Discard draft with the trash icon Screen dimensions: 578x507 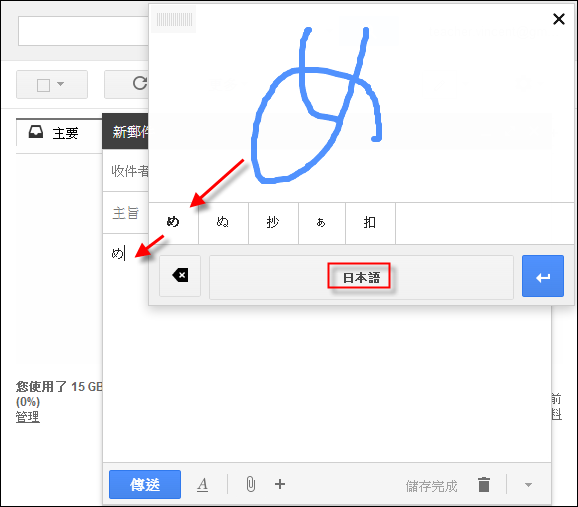tap(484, 485)
